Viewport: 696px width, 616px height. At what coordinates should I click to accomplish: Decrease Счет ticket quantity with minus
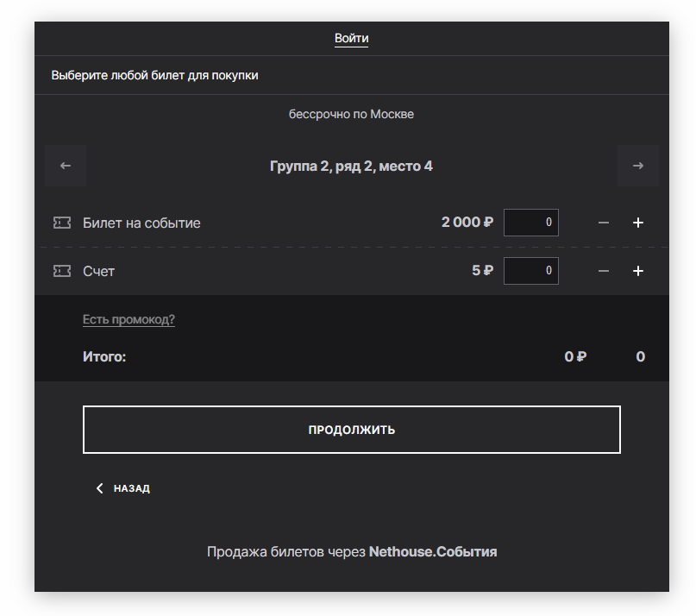click(603, 271)
